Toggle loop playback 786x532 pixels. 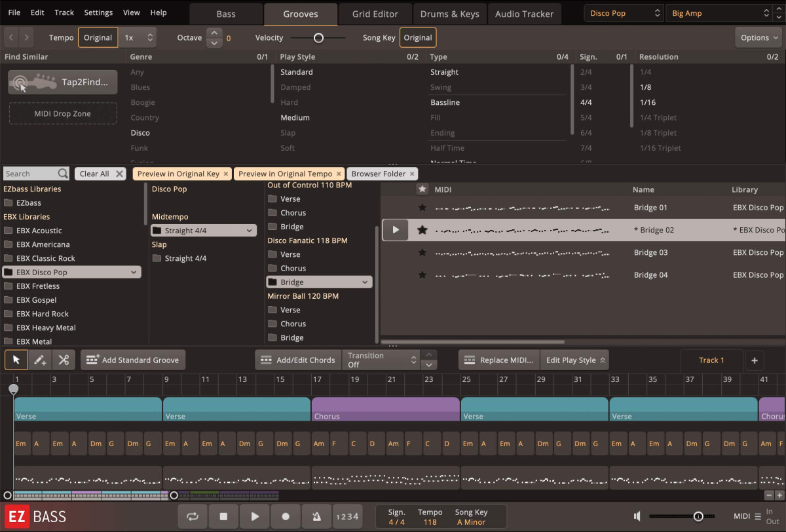tap(193, 516)
